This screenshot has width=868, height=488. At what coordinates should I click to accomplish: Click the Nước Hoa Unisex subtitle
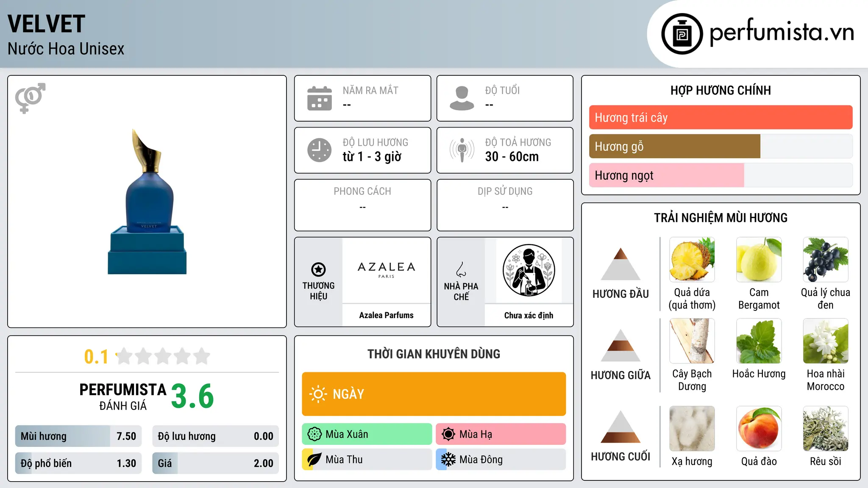coord(66,49)
